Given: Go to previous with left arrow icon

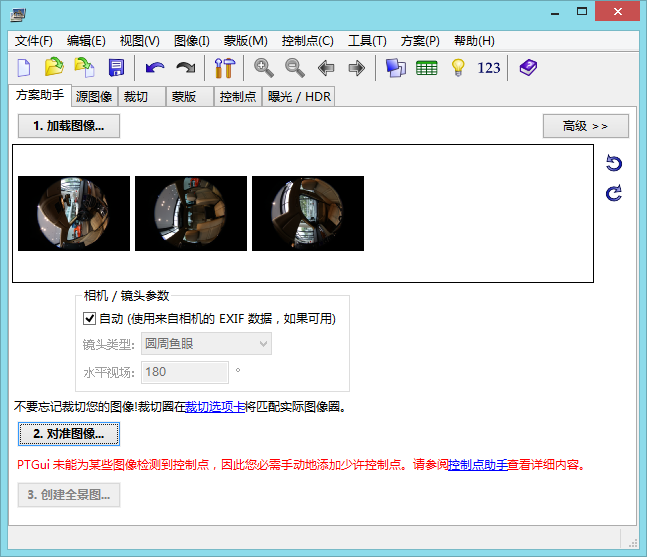Looking at the screenshot, I should point(326,68).
